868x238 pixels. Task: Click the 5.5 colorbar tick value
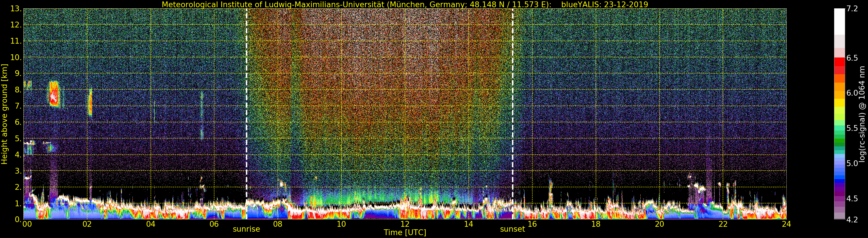[x=852, y=128]
